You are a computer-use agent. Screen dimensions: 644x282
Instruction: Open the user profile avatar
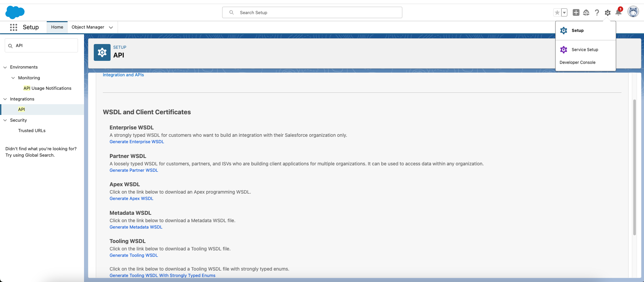click(x=633, y=12)
